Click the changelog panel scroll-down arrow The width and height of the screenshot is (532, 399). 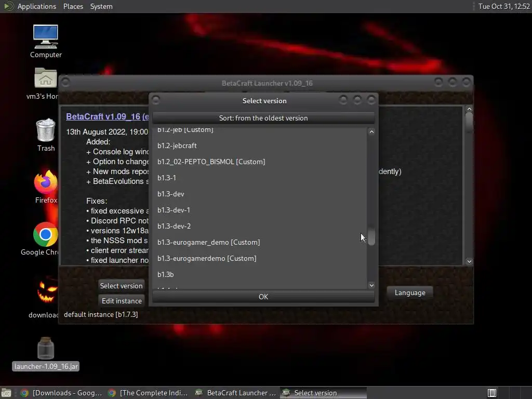469,261
